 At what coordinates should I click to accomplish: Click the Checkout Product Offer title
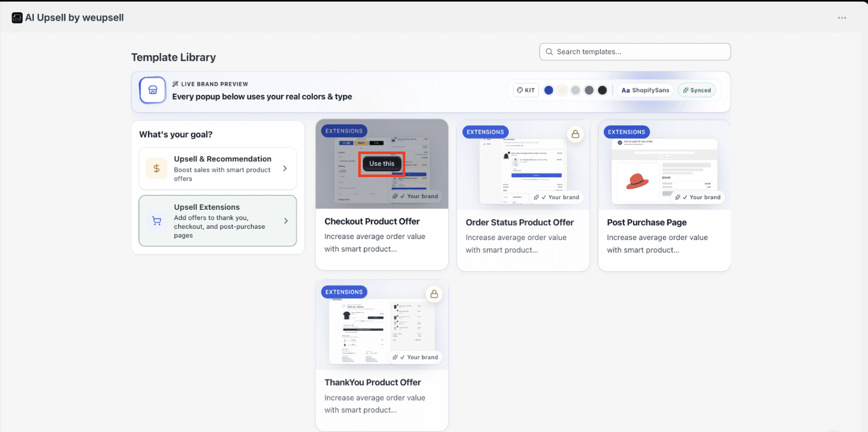tap(372, 222)
